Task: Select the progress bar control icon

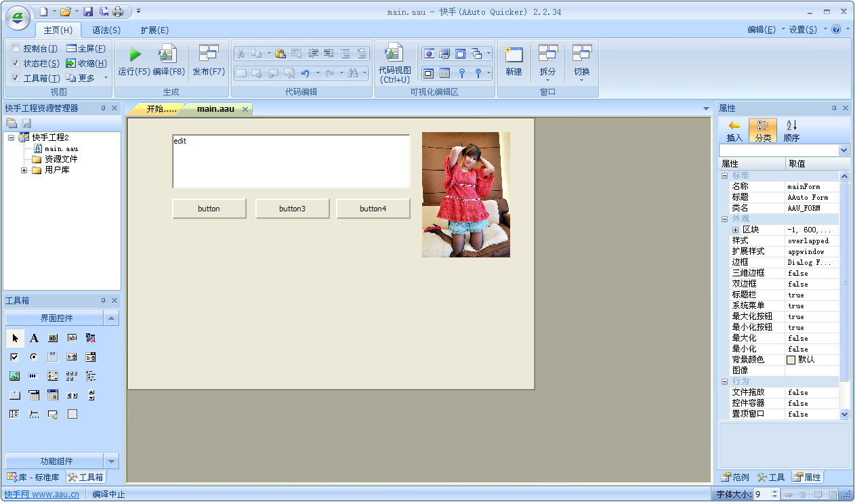Action: 34,376
